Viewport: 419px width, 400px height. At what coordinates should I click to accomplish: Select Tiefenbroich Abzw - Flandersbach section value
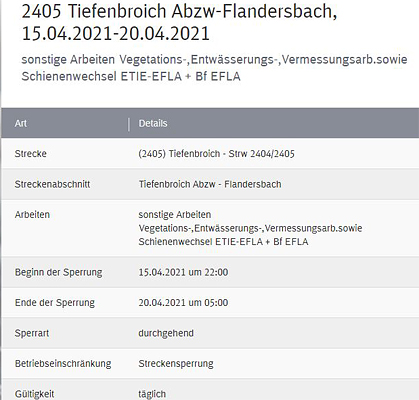[x=210, y=184]
